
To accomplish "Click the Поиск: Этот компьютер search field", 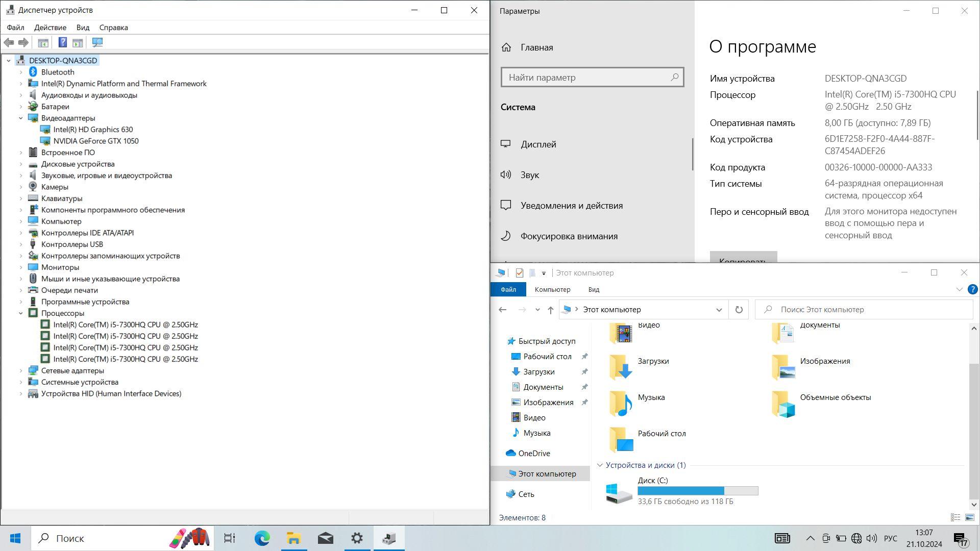I will (864, 310).
